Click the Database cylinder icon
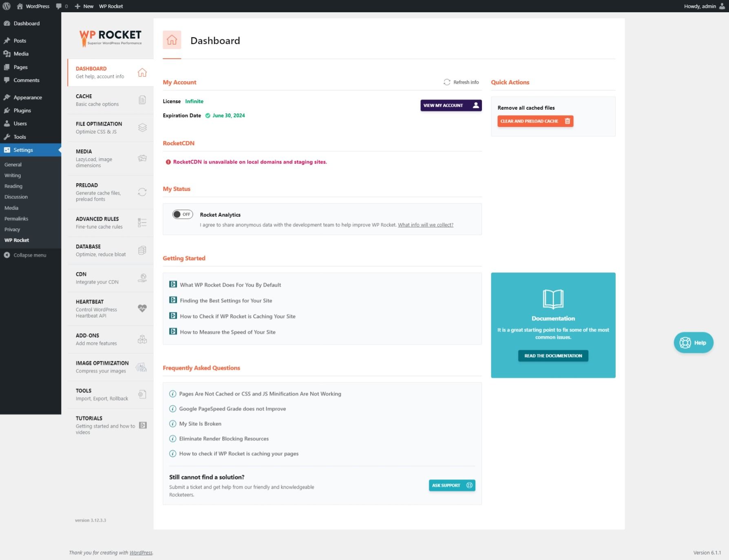The image size is (729, 560). 142,250
